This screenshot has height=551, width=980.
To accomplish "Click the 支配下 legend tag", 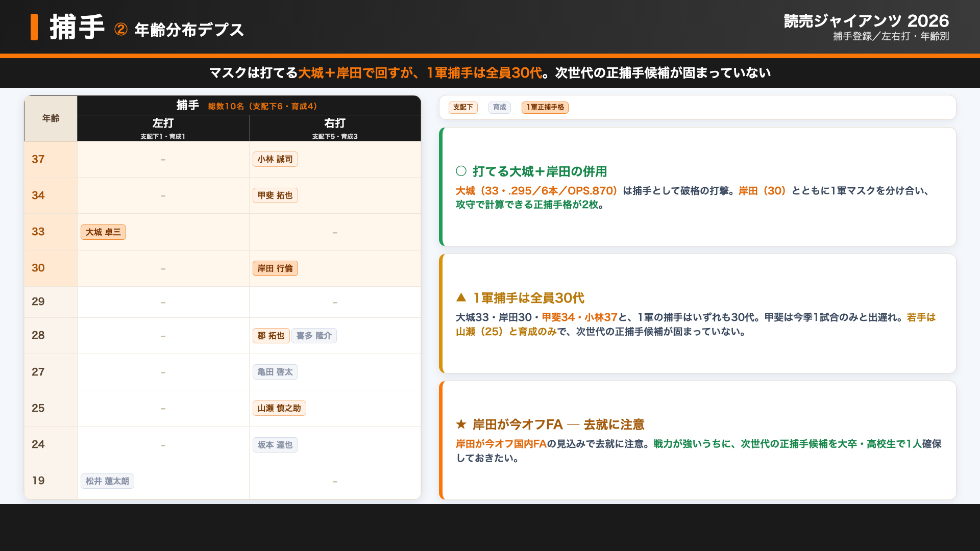I will click(x=463, y=107).
